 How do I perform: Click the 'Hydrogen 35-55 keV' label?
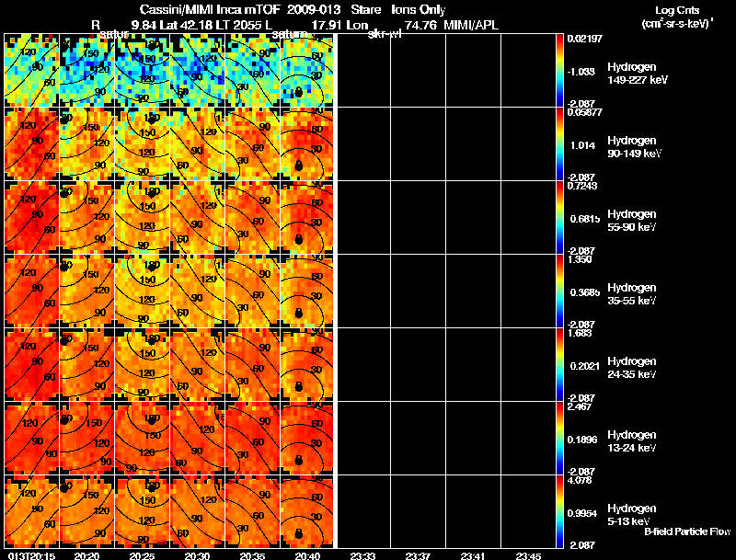(632, 294)
